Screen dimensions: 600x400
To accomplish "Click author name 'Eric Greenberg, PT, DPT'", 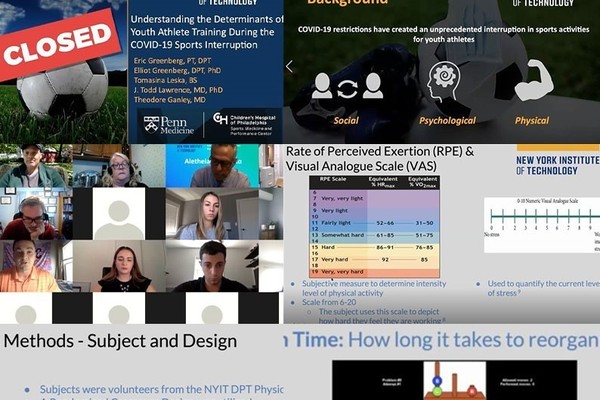I will [x=172, y=60].
